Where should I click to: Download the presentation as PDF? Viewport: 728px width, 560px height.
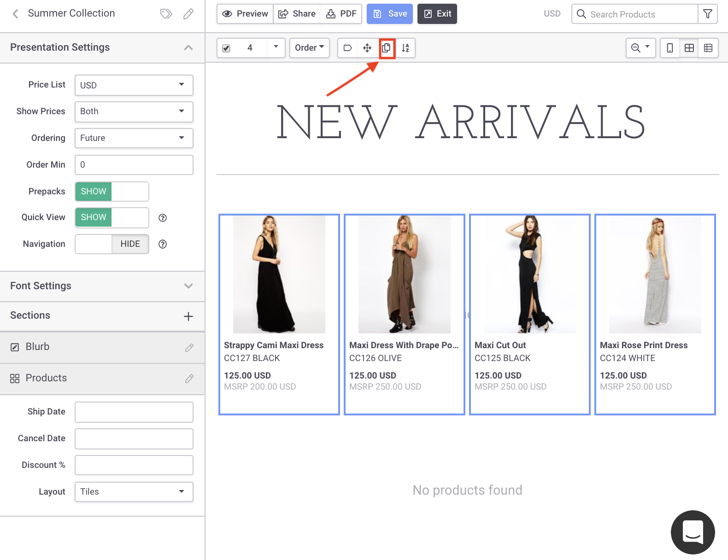(341, 14)
